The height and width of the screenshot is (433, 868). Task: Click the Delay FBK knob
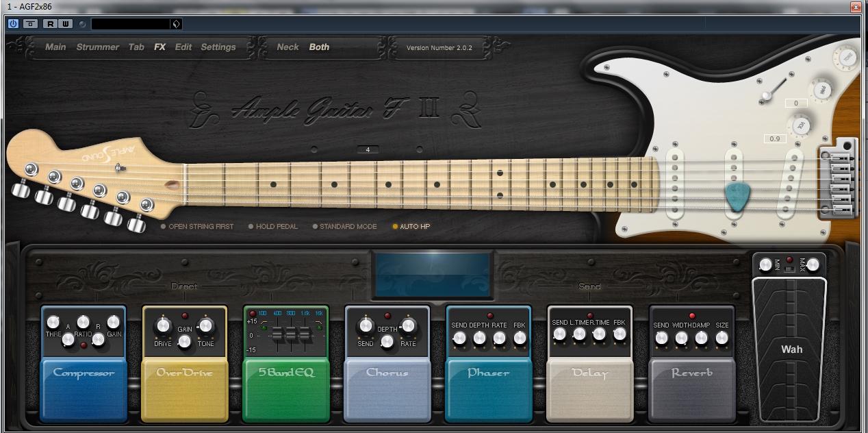point(620,334)
